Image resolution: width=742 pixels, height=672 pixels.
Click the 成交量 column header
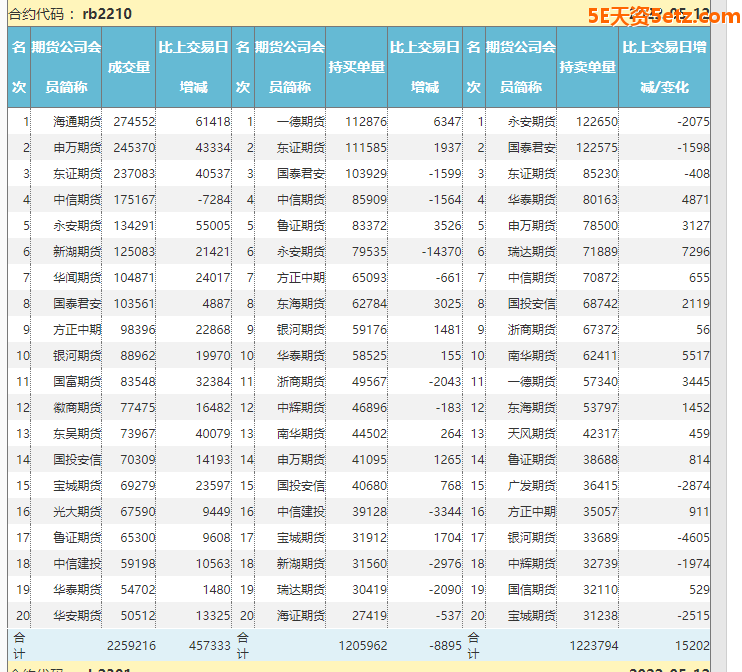pos(129,67)
